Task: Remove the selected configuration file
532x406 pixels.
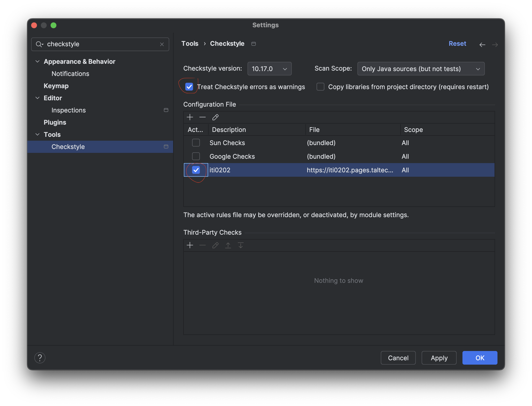Action: click(x=203, y=117)
